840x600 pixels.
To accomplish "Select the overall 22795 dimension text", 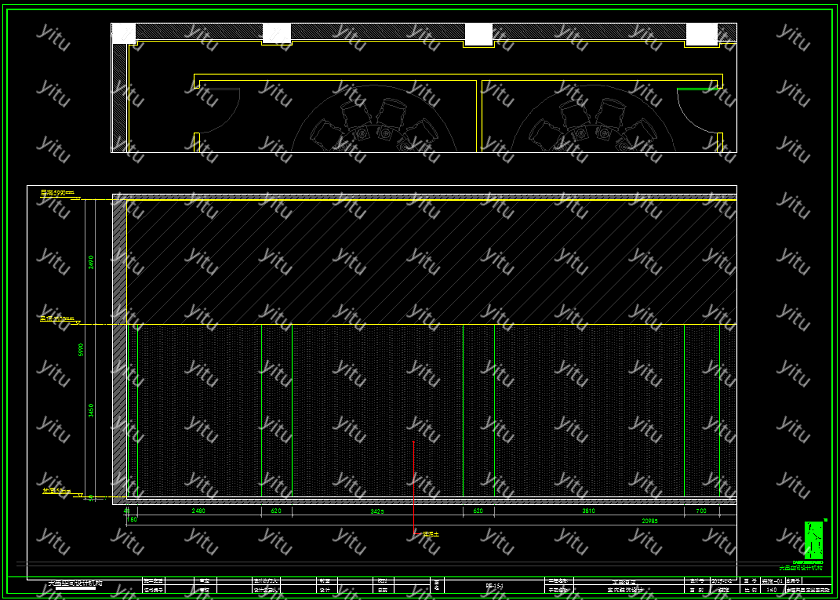I will [x=648, y=520].
